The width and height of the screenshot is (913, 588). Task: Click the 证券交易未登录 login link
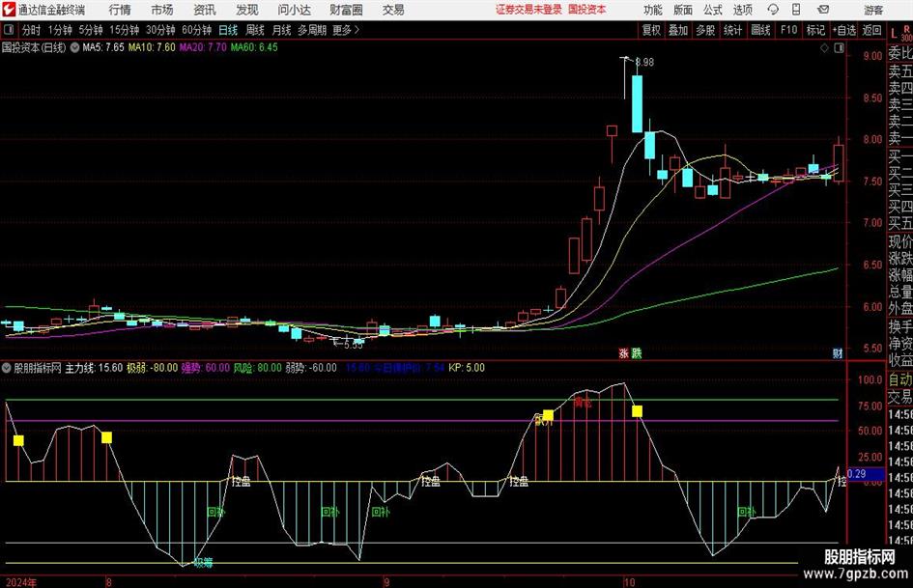(x=528, y=10)
